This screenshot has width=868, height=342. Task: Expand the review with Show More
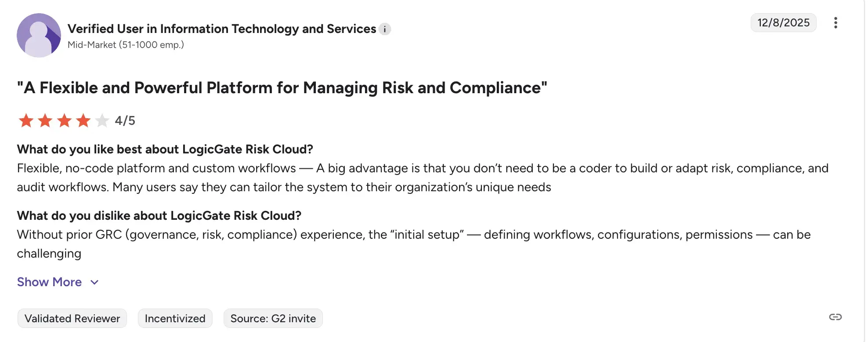[x=49, y=282]
